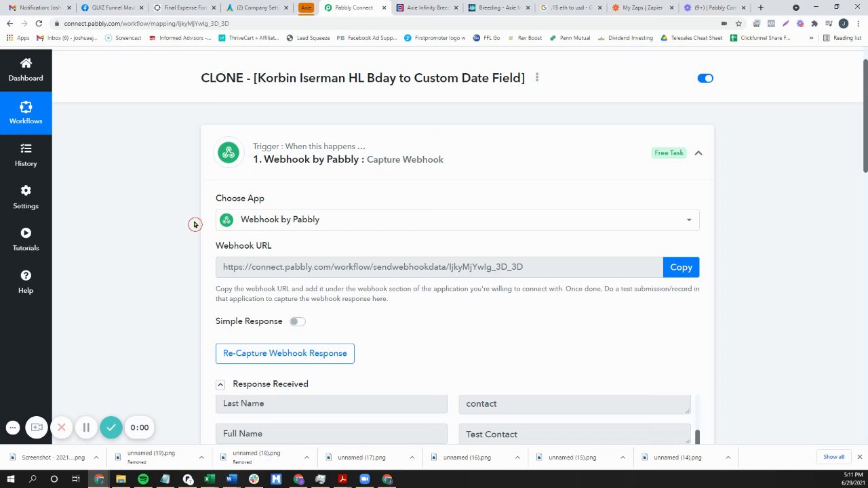The image size is (868, 488).
Task: Switch to the Notification Gmail tab
Action: 37,7
